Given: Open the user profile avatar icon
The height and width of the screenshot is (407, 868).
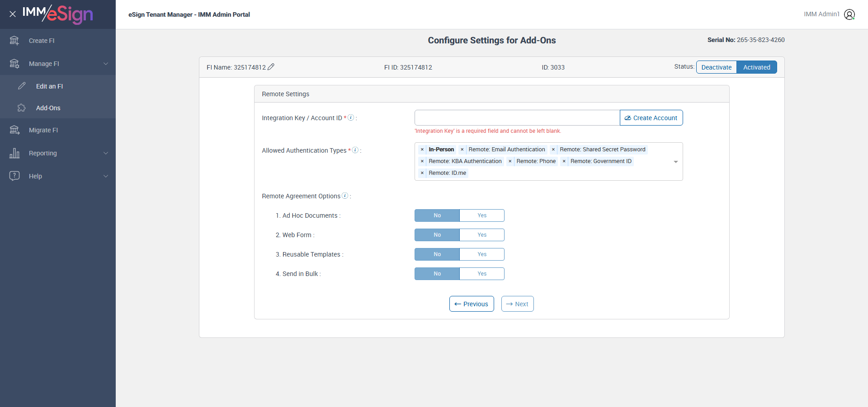Looking at the screenshot, I should [849, 14].
